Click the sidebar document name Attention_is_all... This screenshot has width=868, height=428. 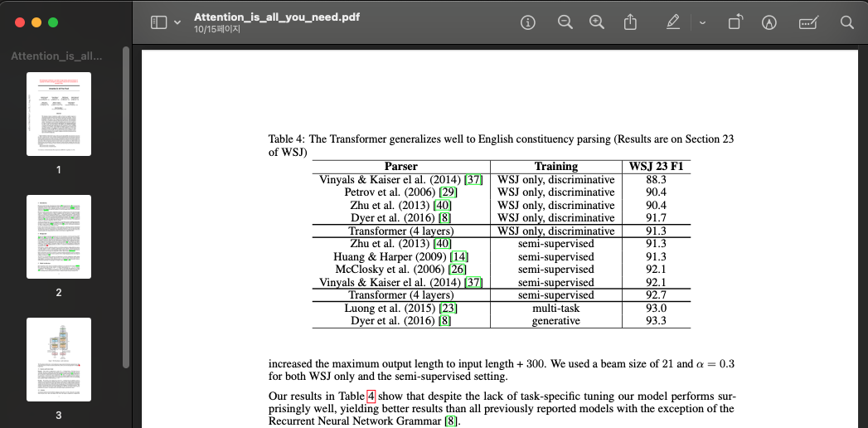tap(57, 56)
